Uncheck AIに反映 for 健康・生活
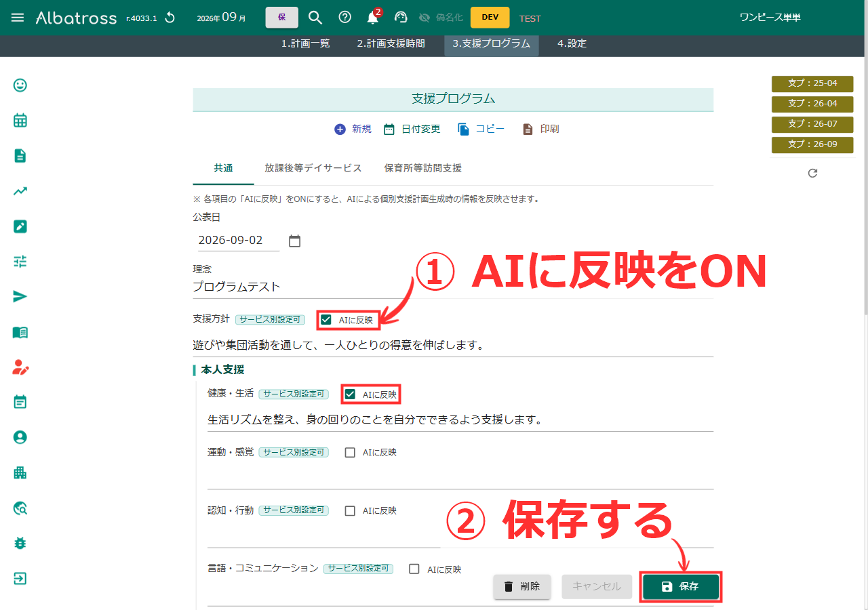The image size is (868, 610). 350,394
